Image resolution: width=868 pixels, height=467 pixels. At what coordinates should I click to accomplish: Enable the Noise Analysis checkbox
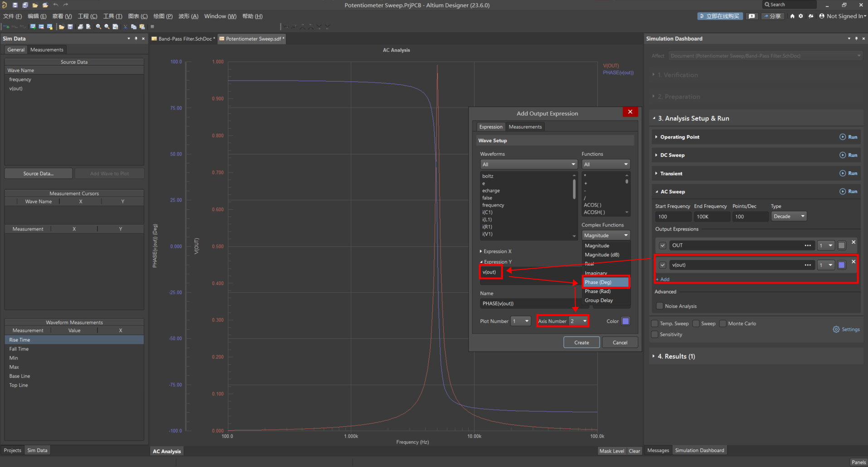coord(660,306)
